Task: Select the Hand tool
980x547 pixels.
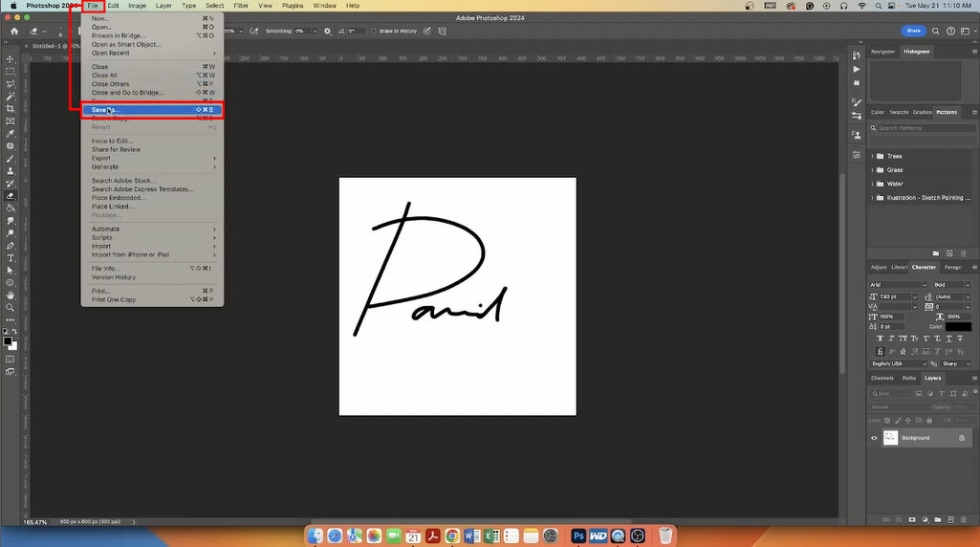Action: point(10,295)
